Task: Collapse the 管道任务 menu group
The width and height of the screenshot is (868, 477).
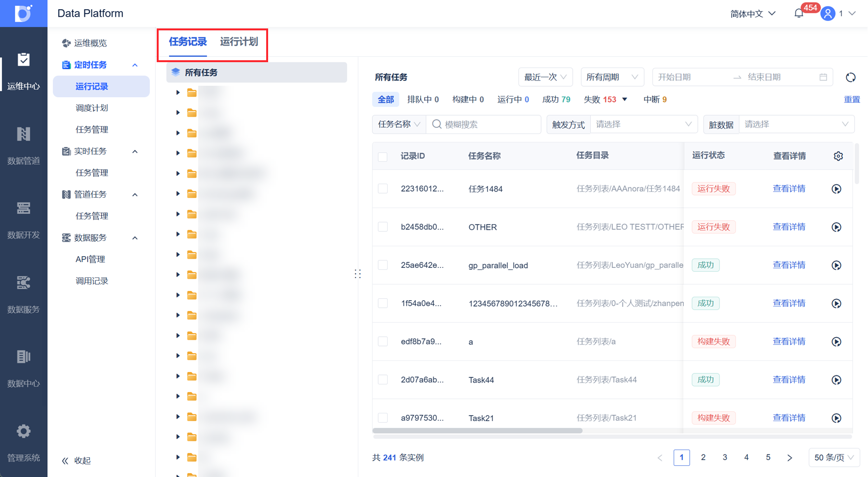Action: 135,195
